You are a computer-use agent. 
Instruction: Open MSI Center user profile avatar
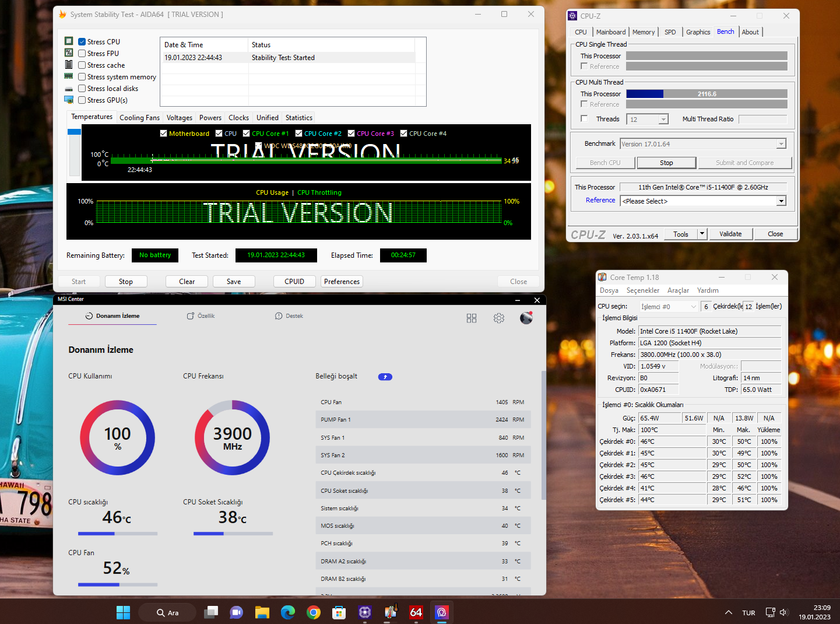pos(526,318)
